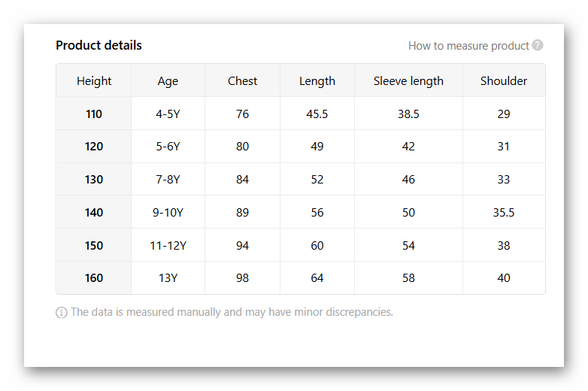The image size is (588, 391).
Task: Select the height 110 row label
Action: [94, 114]
